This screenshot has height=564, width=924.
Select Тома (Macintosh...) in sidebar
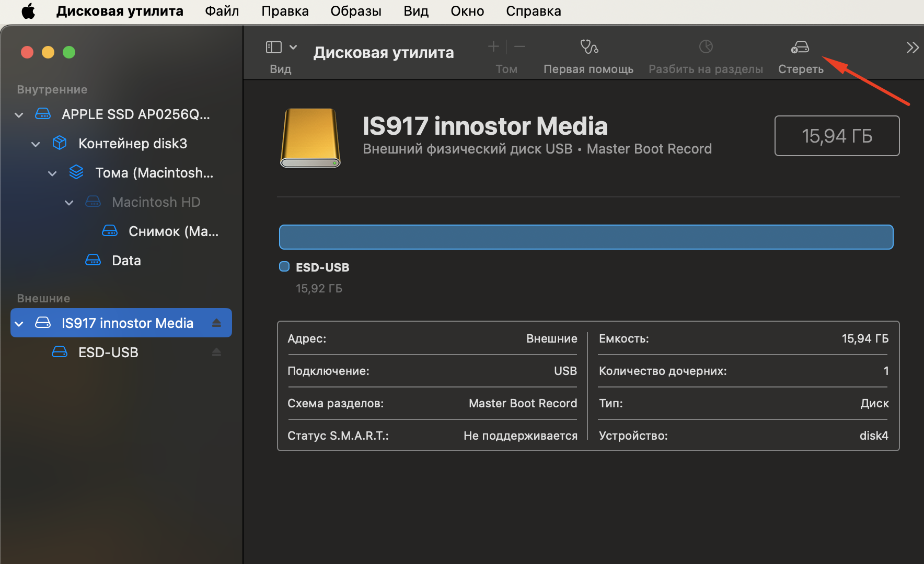[x=121, y=173]
